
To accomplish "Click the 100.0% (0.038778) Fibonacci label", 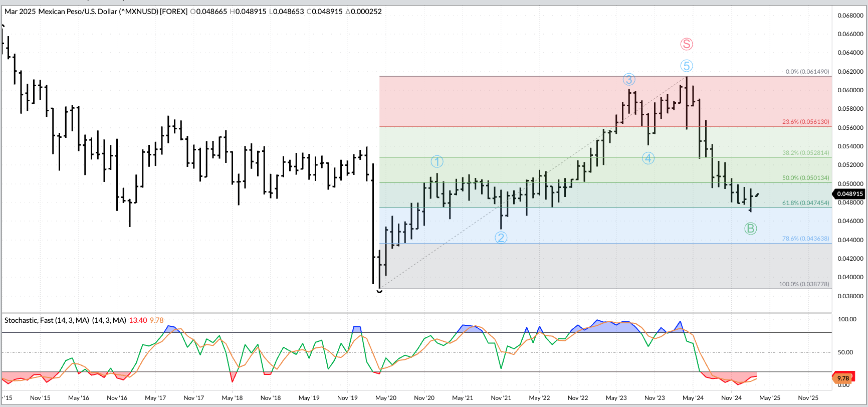I will (804, 284).
